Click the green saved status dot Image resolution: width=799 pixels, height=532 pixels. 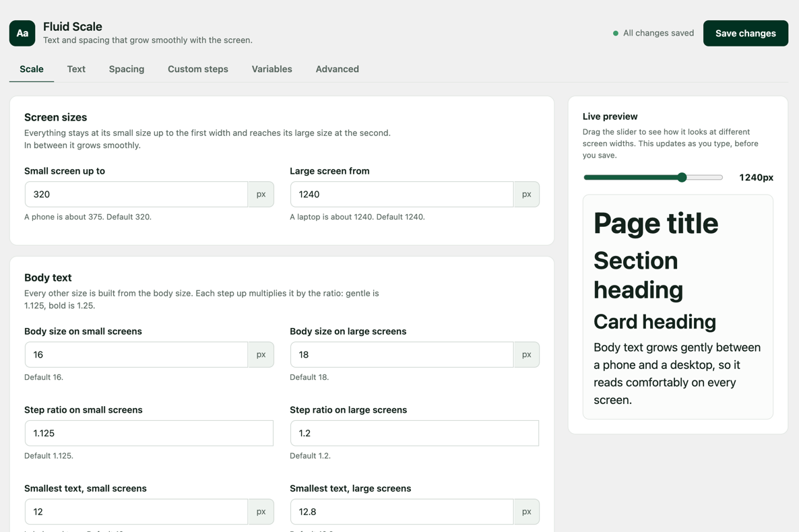click(616, 33)
